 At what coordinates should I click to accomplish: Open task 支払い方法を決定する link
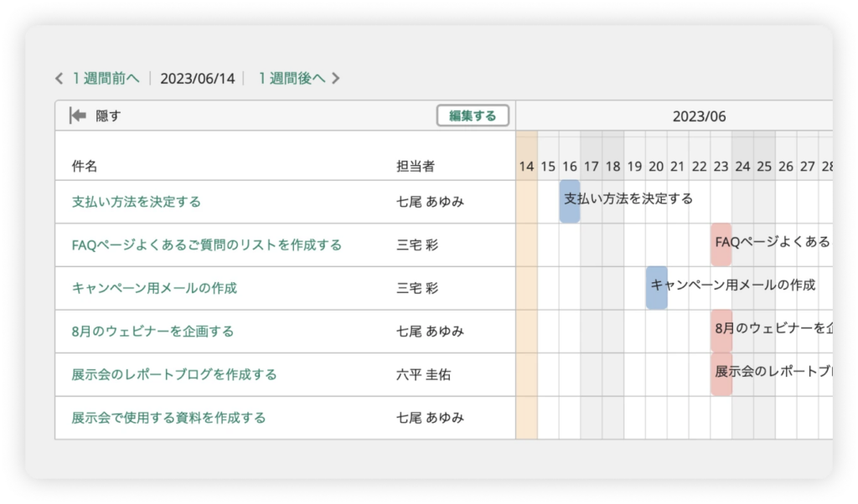(x=137, y=202)
